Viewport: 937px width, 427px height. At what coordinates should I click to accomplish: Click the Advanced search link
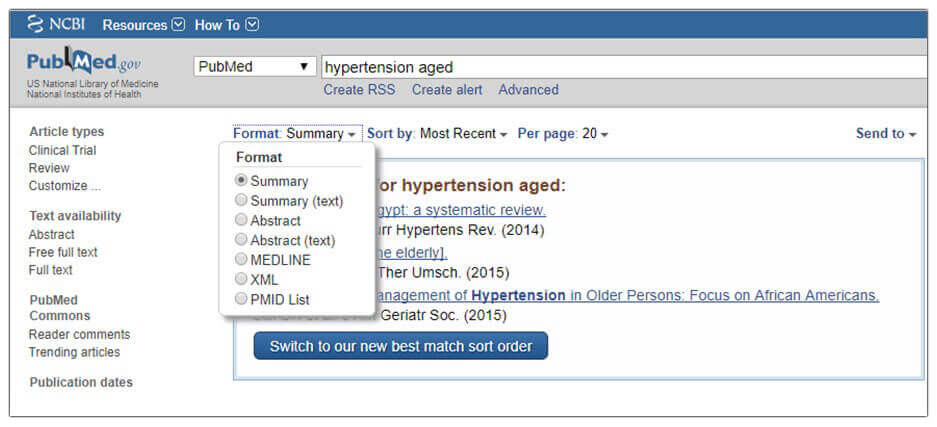point(528,90)
